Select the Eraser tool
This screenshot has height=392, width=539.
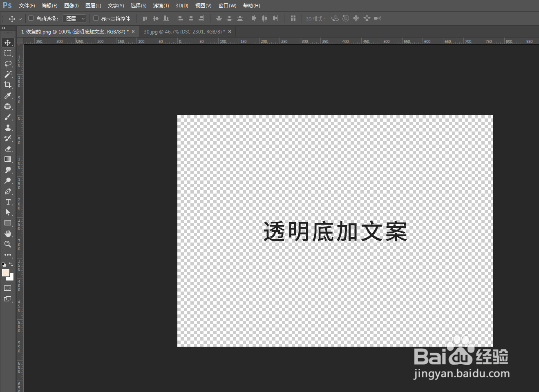(x=8, y=149)
